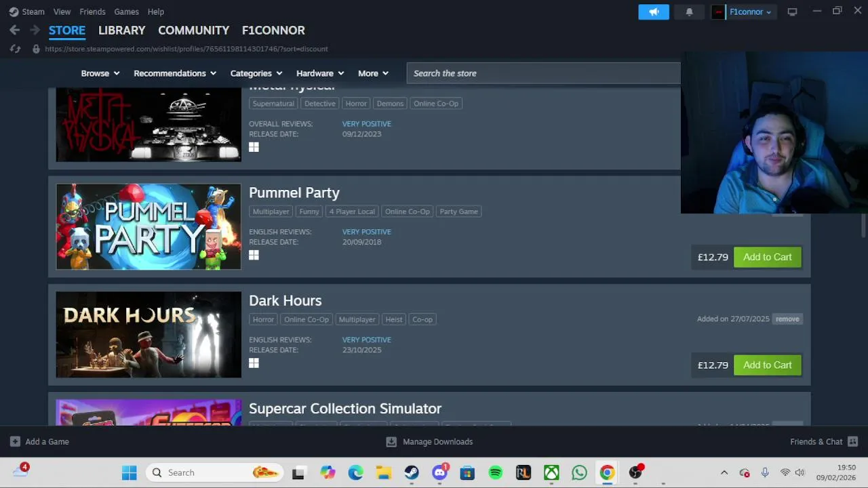868x488 pixels.
Task: Open WhatsApp from the taskbar
Action: (x=579, y=472)
